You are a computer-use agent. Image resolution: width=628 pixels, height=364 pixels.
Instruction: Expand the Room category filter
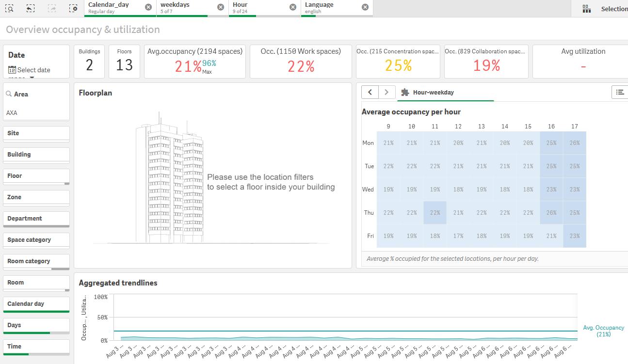pyautogui.click(x=36, y=261)
